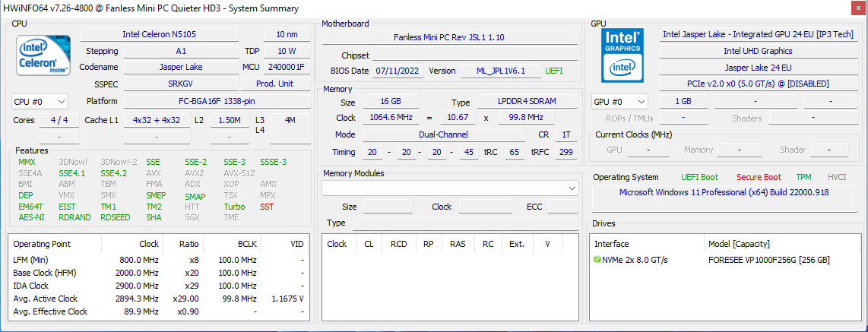Click the 10.67 memory multiplier value
The height and width of the screenshot is (332, 868).
[x=458, y=118]
